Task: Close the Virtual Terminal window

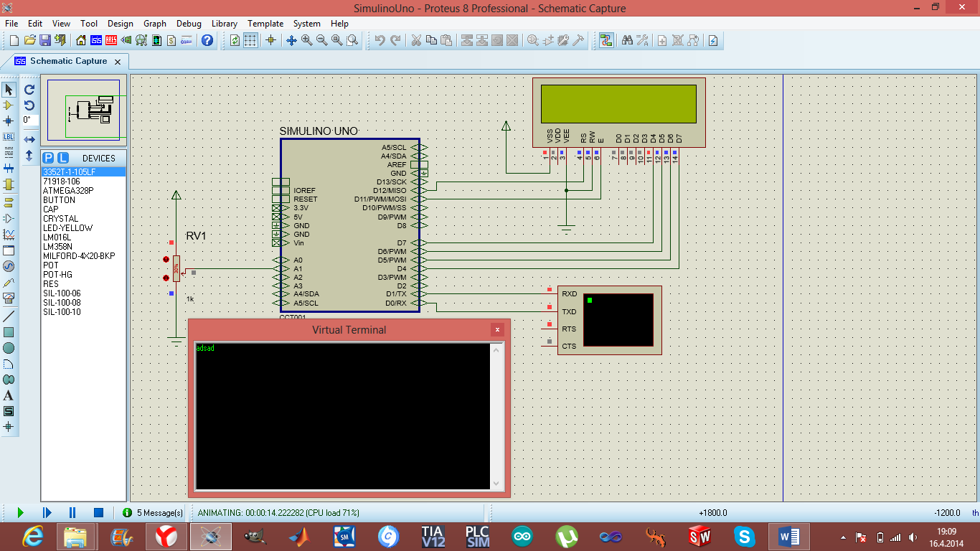Action: point(497,330)
